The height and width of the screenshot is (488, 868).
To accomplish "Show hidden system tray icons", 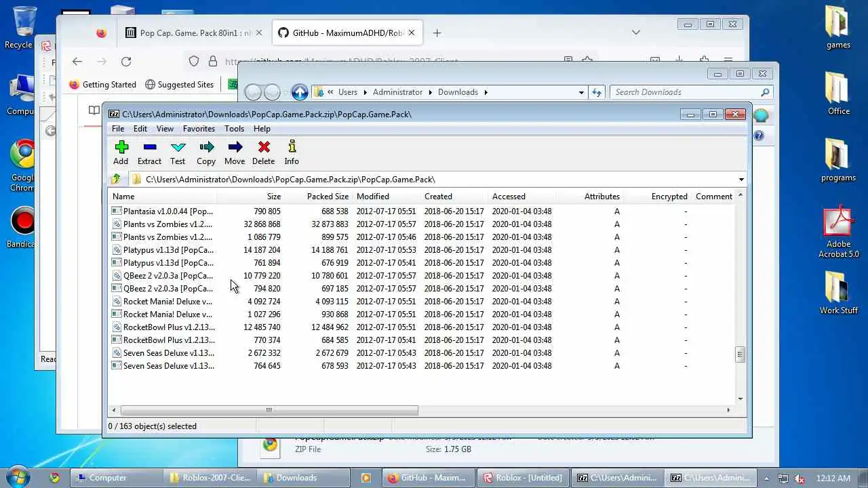I will [x=766, y=478].
